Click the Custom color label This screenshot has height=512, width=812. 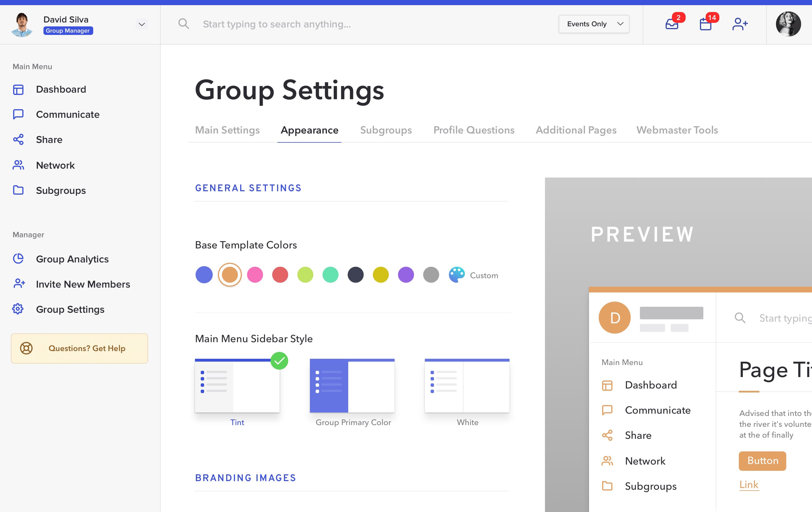484,275
